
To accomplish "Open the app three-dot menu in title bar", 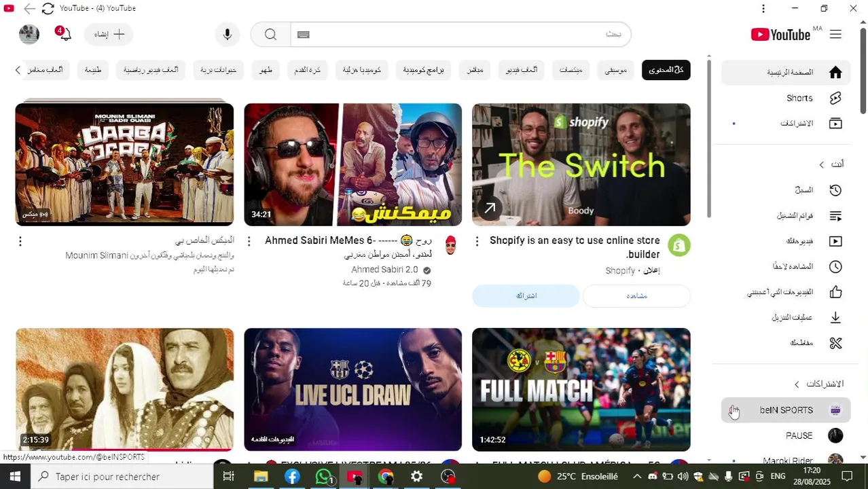I will tap(763, 8).
